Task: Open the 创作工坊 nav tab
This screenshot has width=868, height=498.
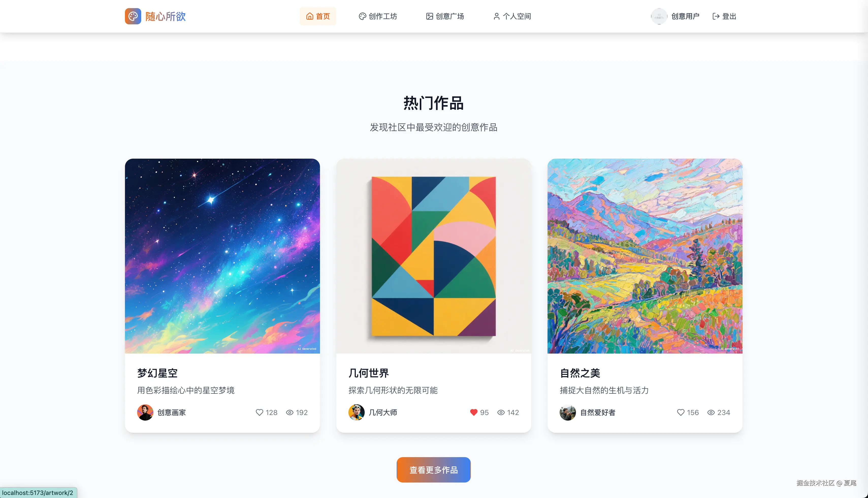Action: click(x=378, y=16)
